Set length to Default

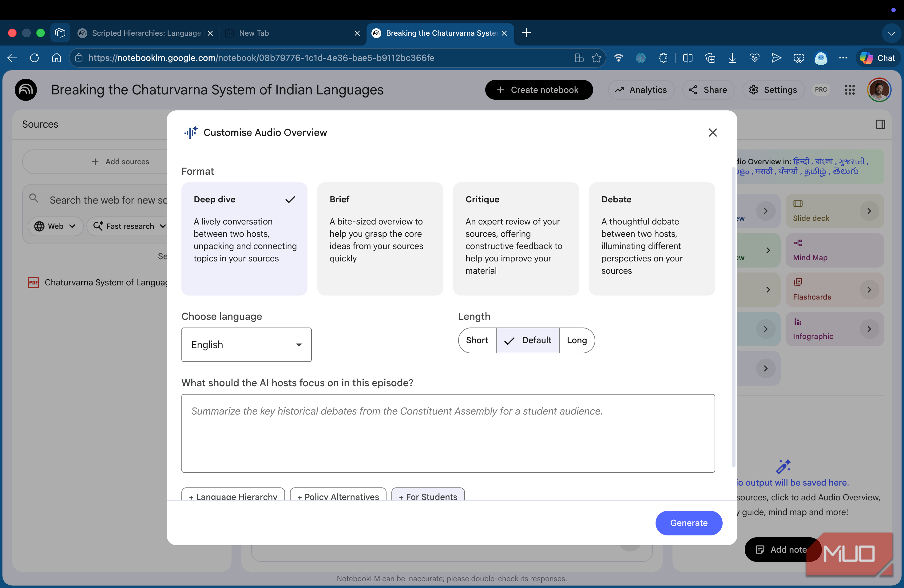pos(528,340)
